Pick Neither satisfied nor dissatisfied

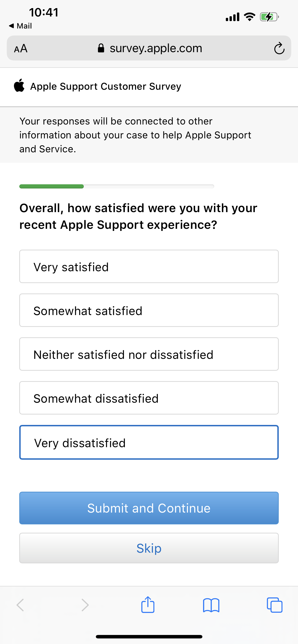pyautogui.click(x=149, y=354)
